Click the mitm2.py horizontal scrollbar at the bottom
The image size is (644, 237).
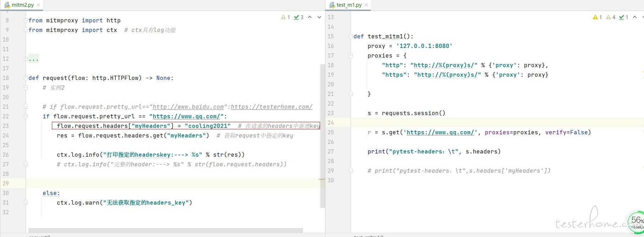click(166, 230)
